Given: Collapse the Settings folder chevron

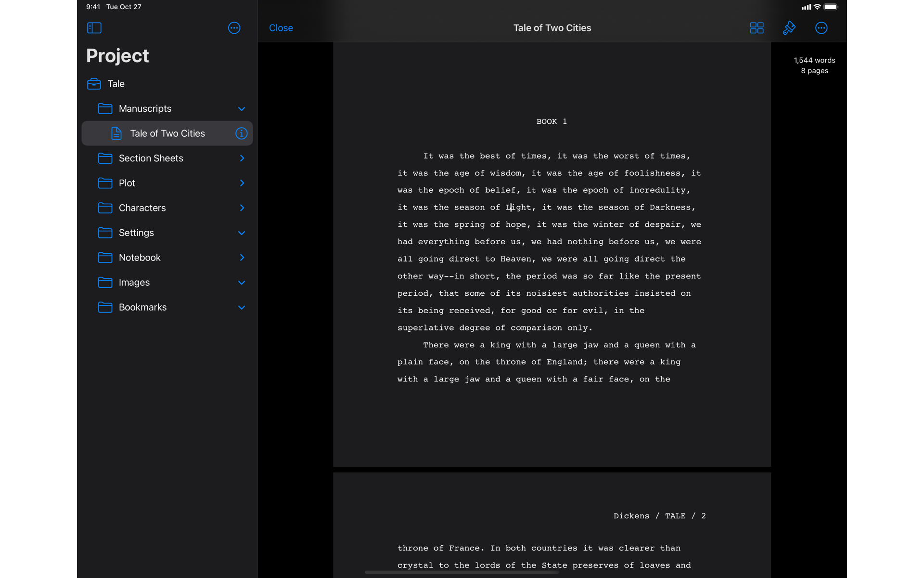Looking at the screenshot, I should click(x=242, y=233).
